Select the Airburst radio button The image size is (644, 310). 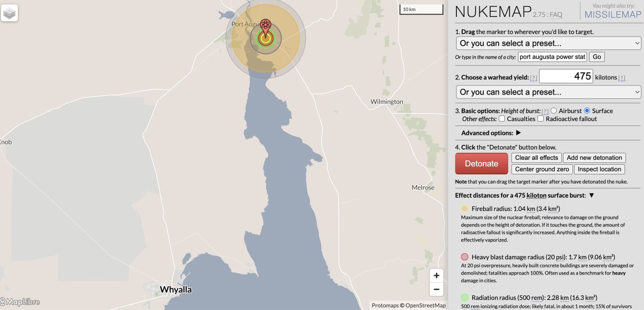click(x=554, y=111)
